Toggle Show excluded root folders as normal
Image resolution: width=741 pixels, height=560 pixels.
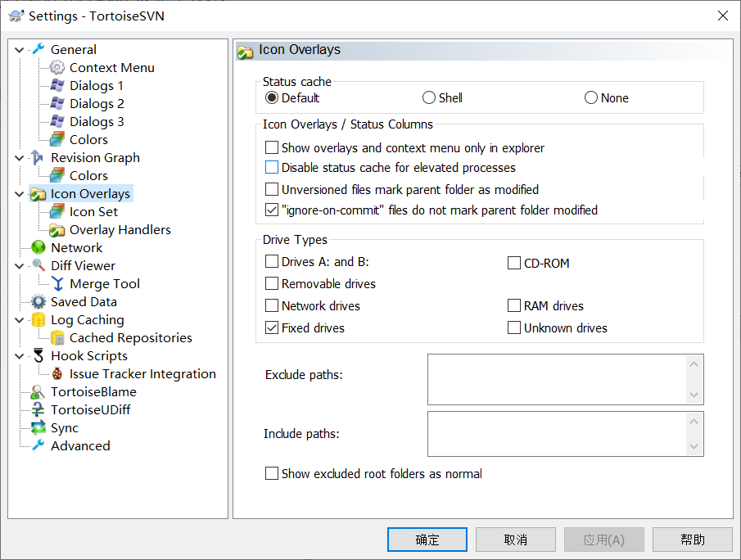272,473
